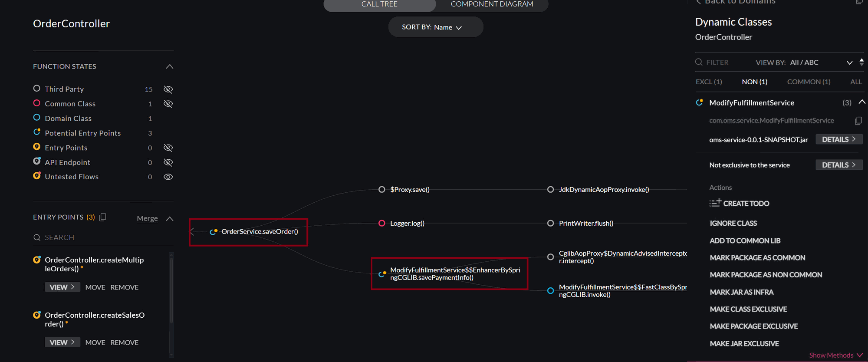The width and height of the screenshot is (868, 362).
Task: Select the COMMON (1) tab
Action: (809, 82)
